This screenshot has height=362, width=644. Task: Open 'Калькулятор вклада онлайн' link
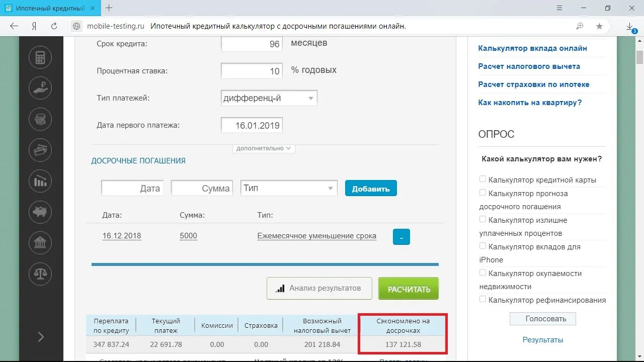pyautogui.click(x=533, y=48)
